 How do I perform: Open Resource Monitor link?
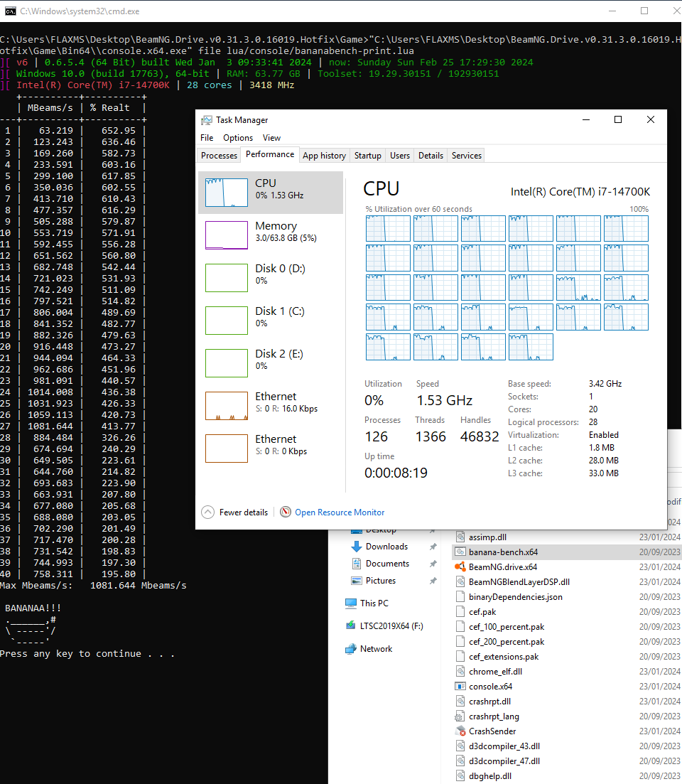pyautogui.click(x=340, y=512)
